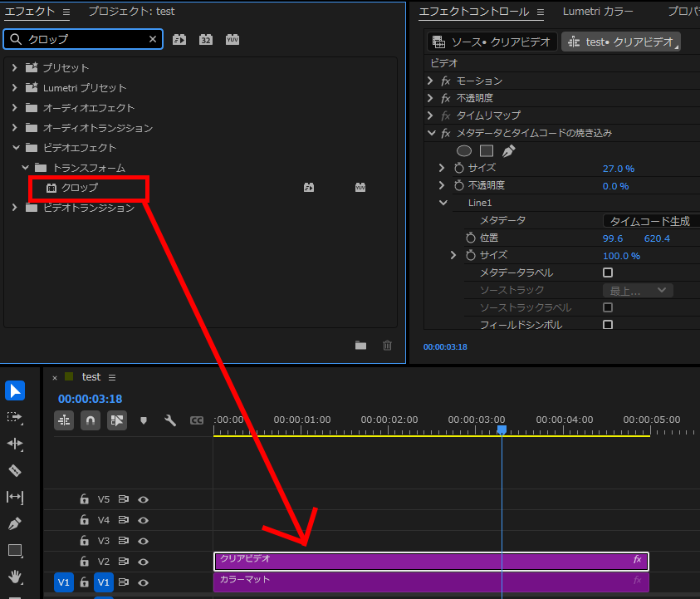Toggle timeline snap magnet button
Viewport: 700px width, 599px height.
click(91, 420)
